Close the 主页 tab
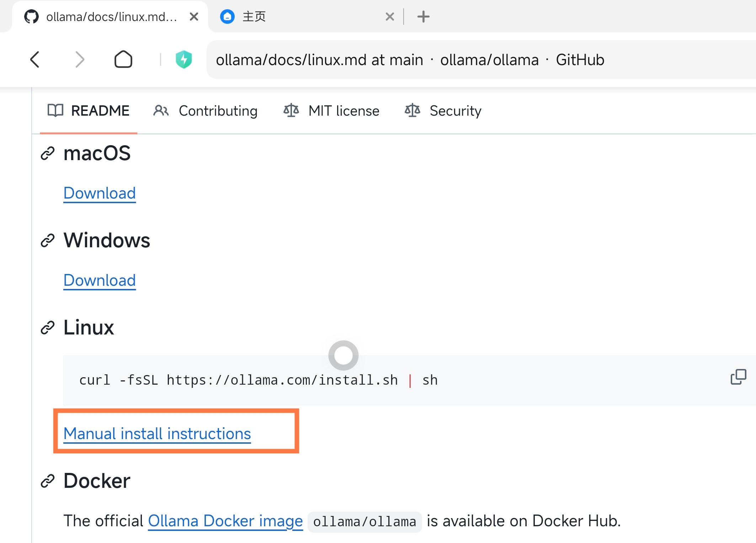This screenshot has width=756, height=543. (x=390, y=17)
